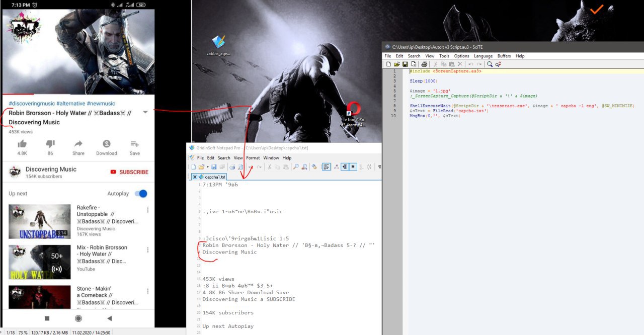644x335 pixels.
Task: Tap #discoveringmusic hashtag link
Action: click(32, 103)
